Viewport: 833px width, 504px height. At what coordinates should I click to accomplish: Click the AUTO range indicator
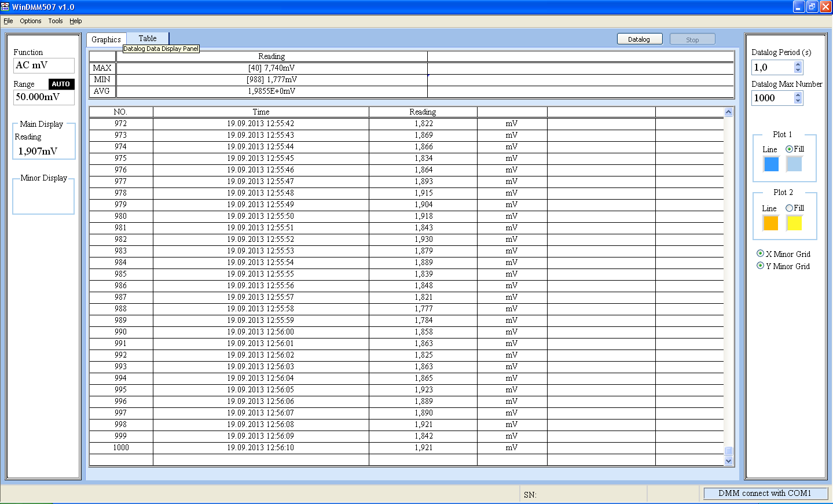coord(61,84)
